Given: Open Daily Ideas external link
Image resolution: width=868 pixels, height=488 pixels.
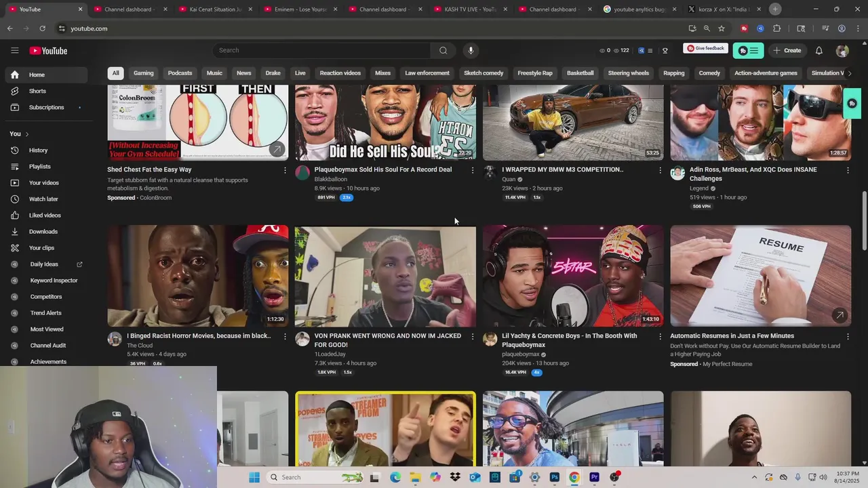Looking at the screenshot, I should (46, 264).
